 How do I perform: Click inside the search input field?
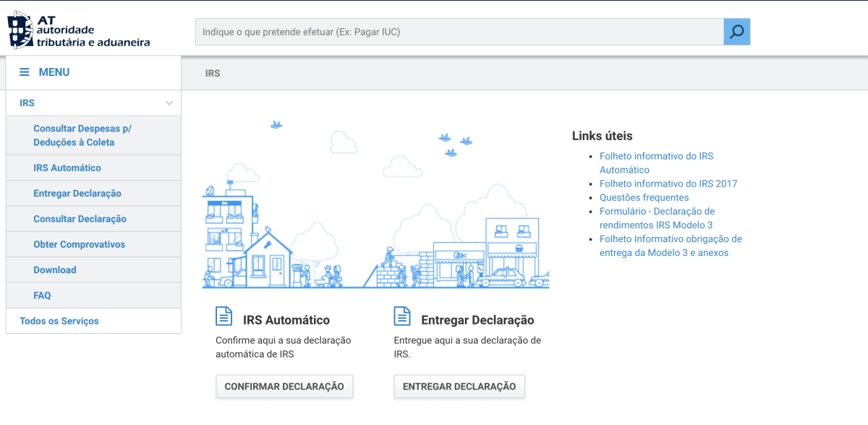pyautogui.click(x=456, y=31)
